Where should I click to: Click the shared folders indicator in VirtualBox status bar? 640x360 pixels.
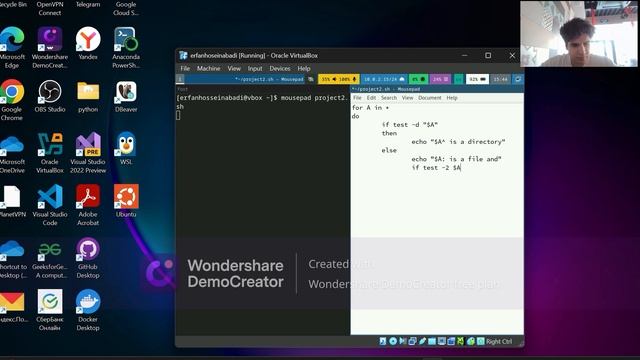pos(432,341)
